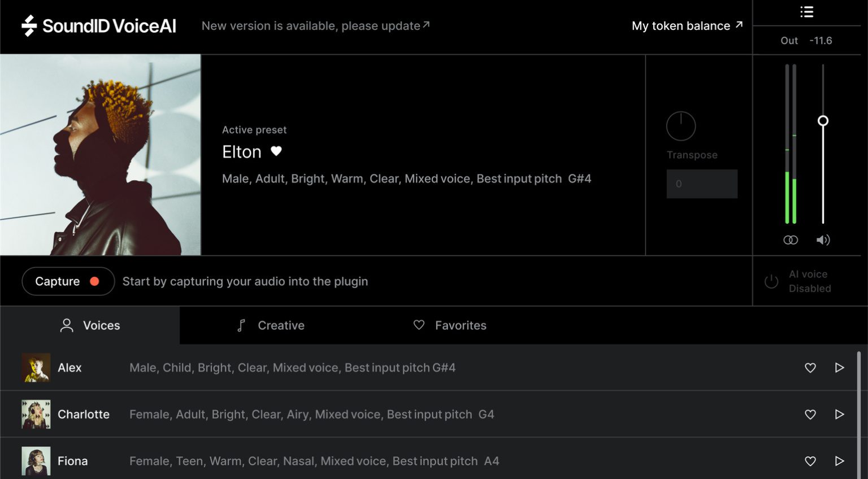Click the Transpose knob
This screenshot has height=479, width=868.
point(680,126)
